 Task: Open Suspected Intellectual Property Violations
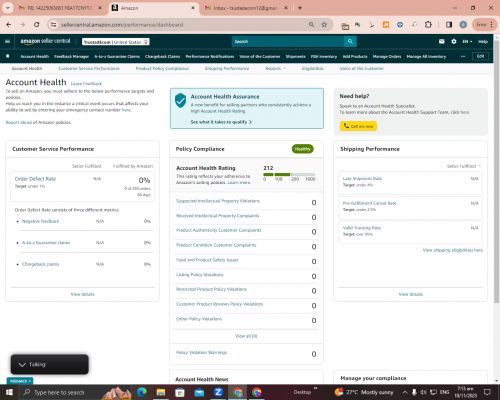218,201
